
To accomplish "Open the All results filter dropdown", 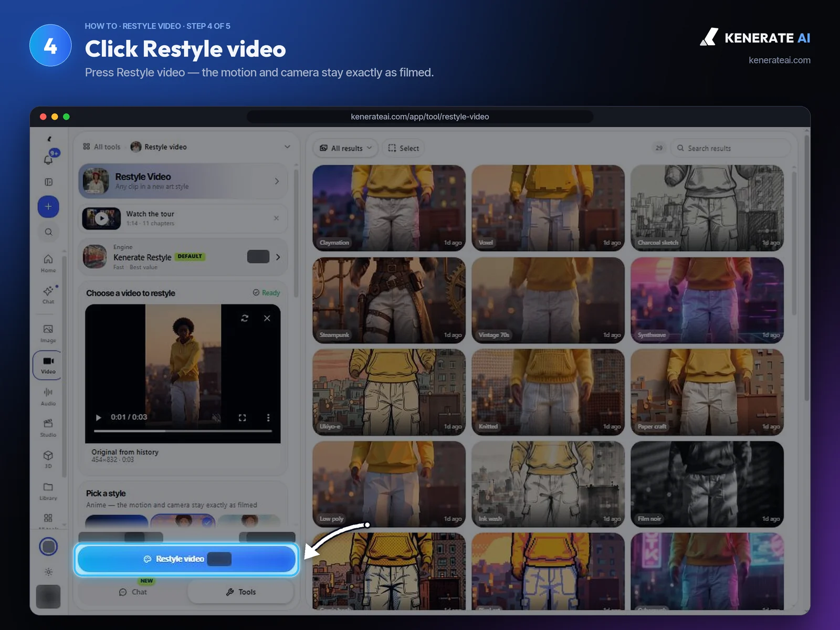I will coord(345,148).
